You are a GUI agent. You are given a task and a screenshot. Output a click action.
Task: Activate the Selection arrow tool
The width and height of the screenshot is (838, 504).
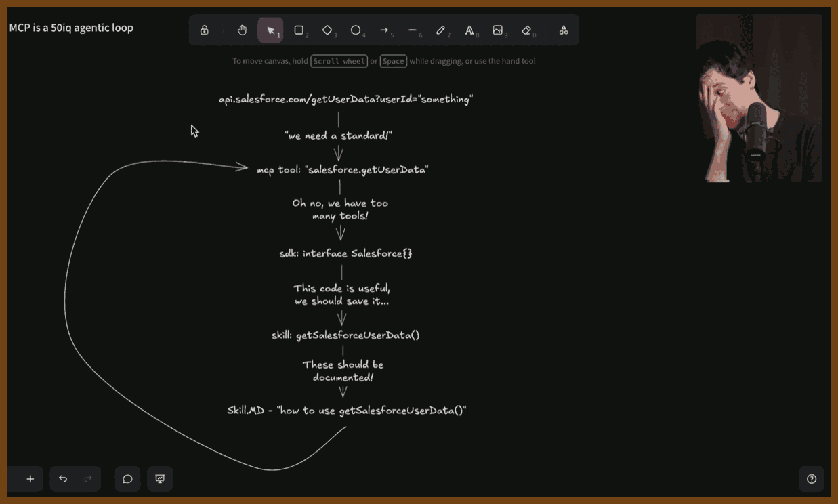[270, 30]
